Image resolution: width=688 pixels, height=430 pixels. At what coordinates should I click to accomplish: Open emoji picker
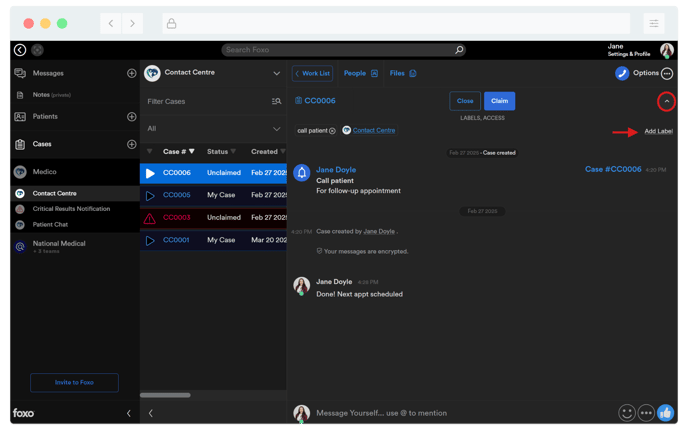pyautogui.click(x=627, y=413)
